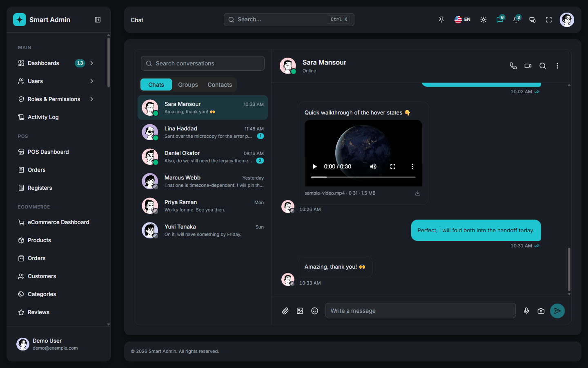This screenshot has width=588, height=368.
Task: Select the Chats tab
Action: (156, 85)
